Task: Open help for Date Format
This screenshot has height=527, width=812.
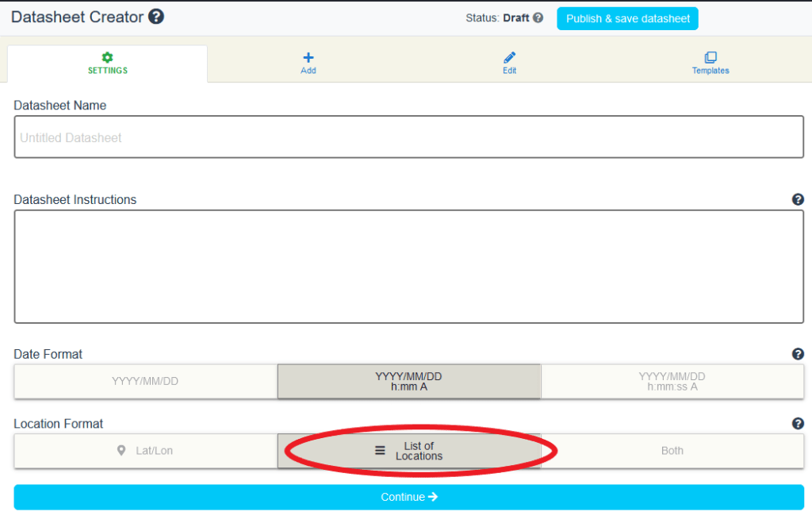Action: 798,354
